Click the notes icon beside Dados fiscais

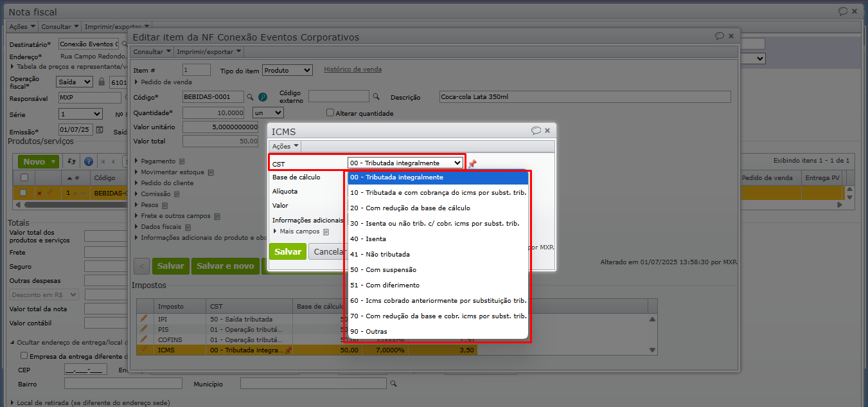pos(187,228)
